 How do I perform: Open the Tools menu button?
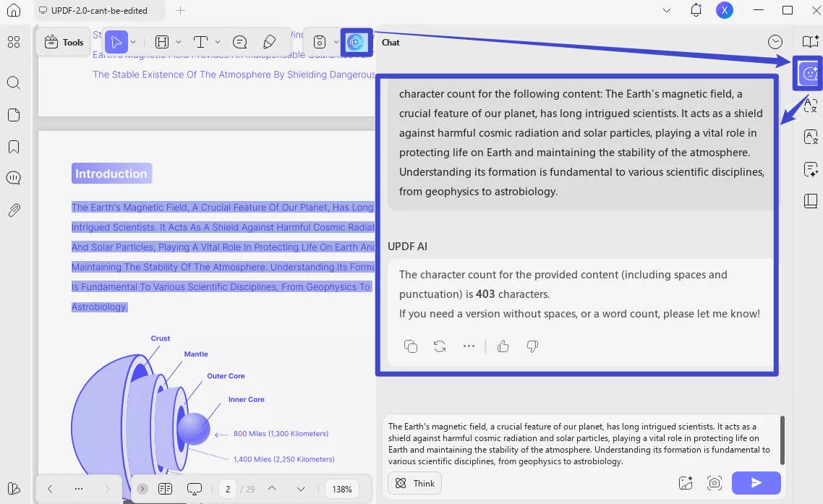tap(64, 42)
